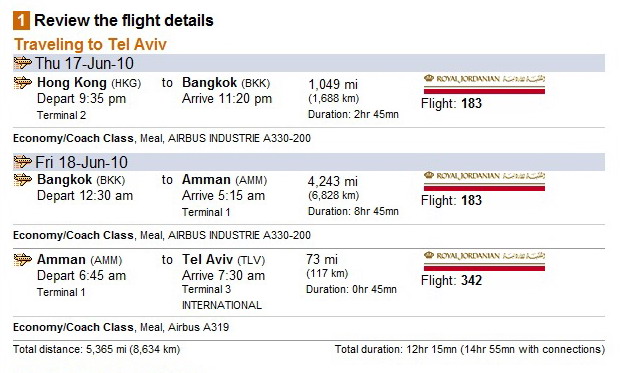
Task: Click airplane icon beside Thu 17-Jun-10
Action: click(x=23, y=63)
